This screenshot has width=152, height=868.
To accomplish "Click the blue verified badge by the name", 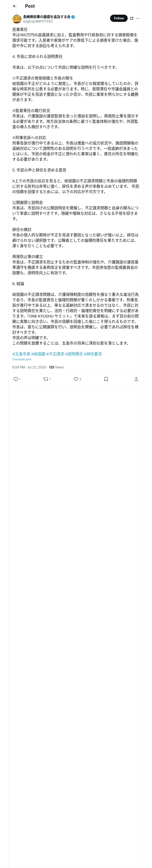I will pyautogui.click(x=73, y=16).
